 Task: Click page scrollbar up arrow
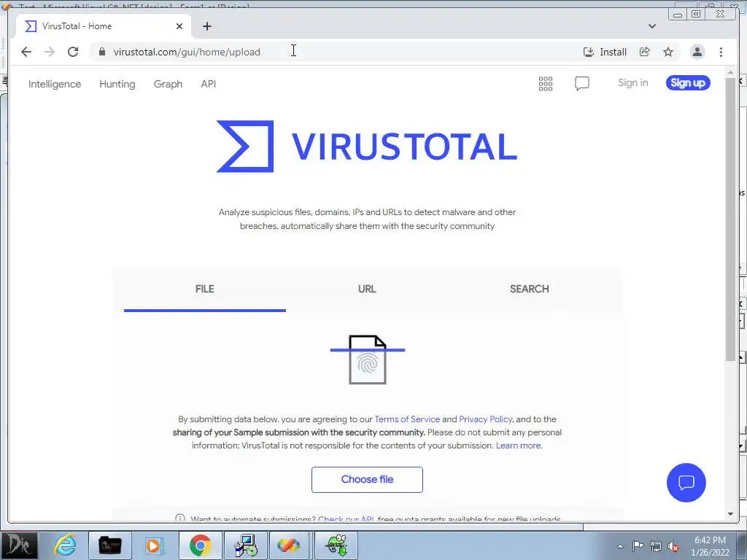point(730,72)
